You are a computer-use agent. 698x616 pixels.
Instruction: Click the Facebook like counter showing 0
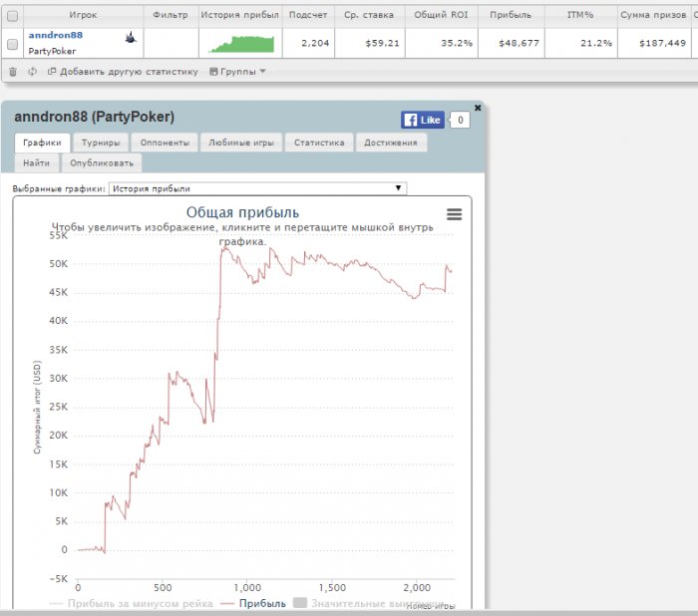pos(461,120)
